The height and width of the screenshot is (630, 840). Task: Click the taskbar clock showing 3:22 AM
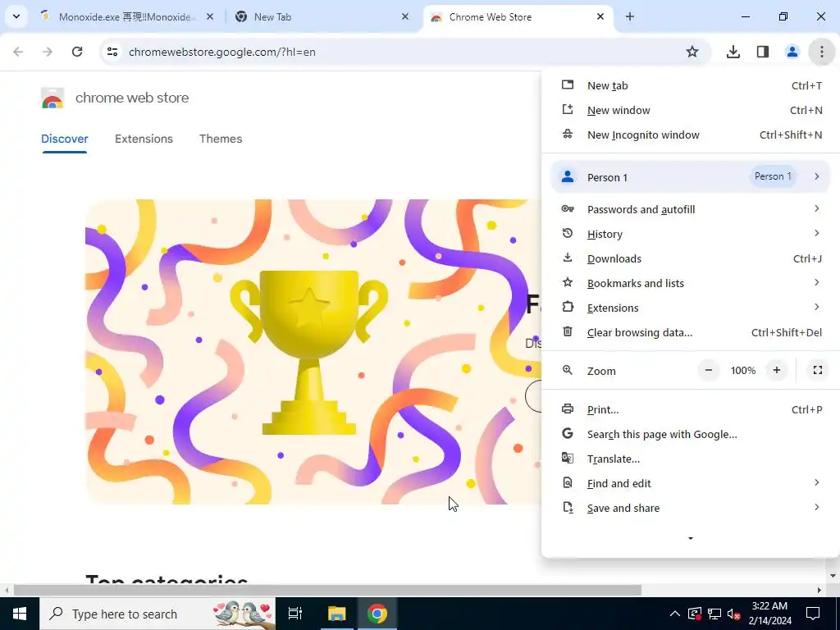tap(769, 614)
